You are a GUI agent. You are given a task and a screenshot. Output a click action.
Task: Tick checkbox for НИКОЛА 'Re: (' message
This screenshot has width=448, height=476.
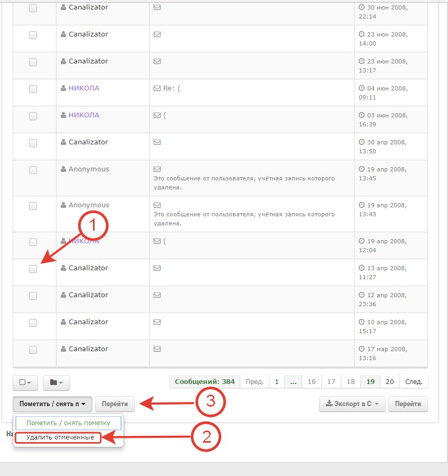pos(33,89)
